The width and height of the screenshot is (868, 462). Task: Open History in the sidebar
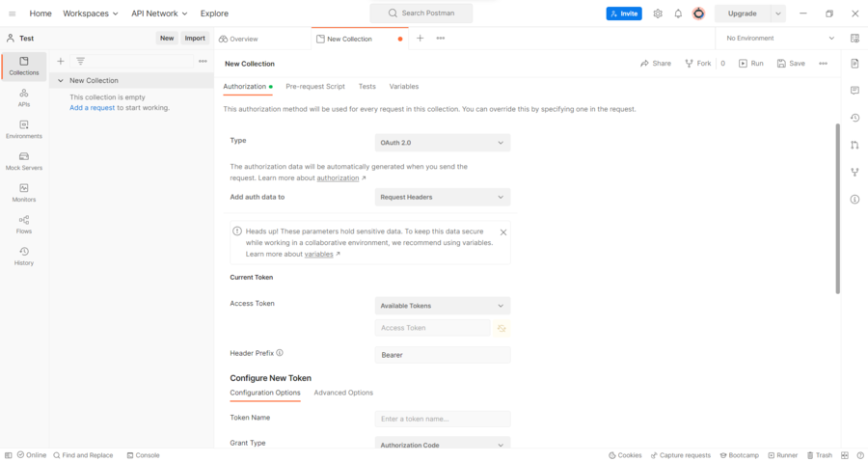tap(24, 257)
